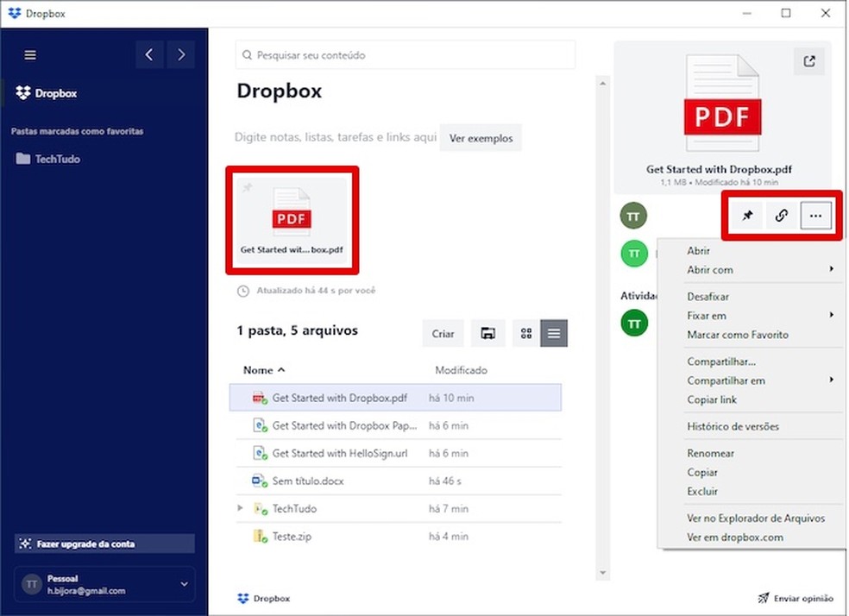Switch to list view layout
The height and width of the screenshot is (616, 849).
[554, 334]
